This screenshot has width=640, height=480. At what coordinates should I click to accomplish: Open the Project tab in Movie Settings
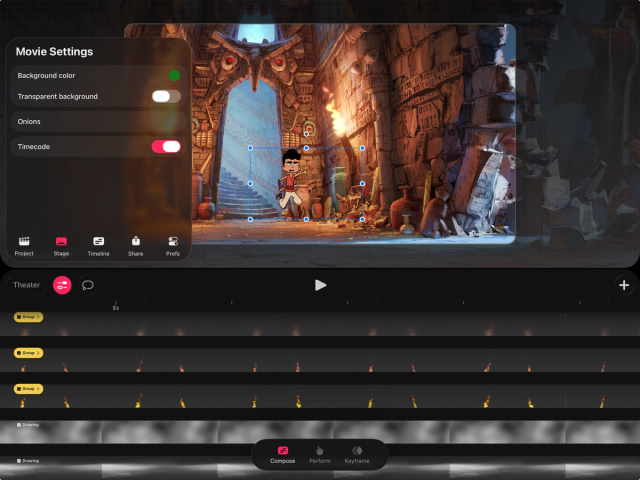point(24,246)
